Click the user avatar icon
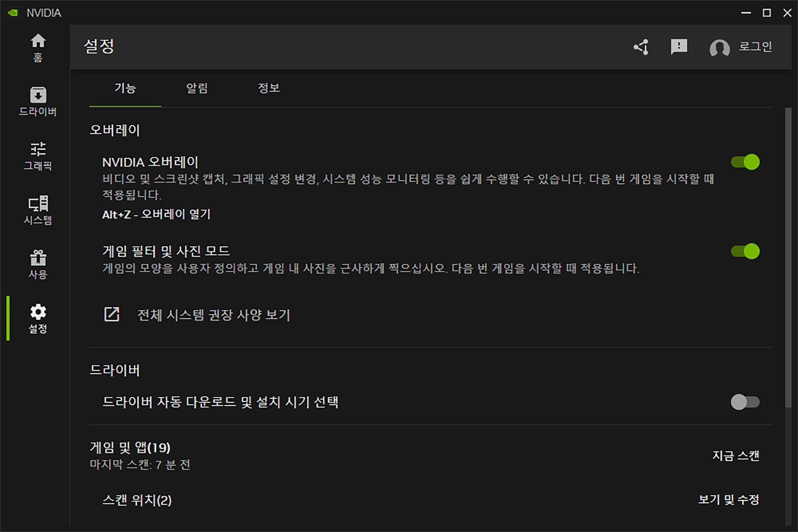Image resolution: width=798 pixels, height=532 pixels. click(x=719, y=48)
